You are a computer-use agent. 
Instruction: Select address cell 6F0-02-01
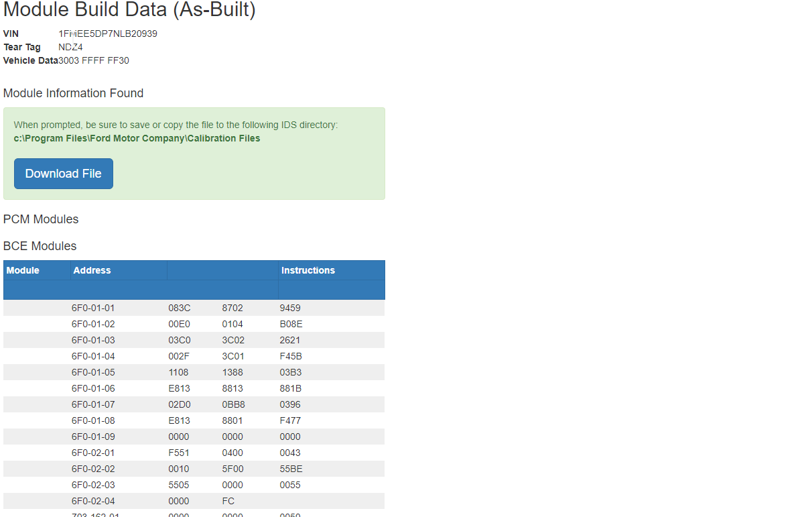click(93, 453)
